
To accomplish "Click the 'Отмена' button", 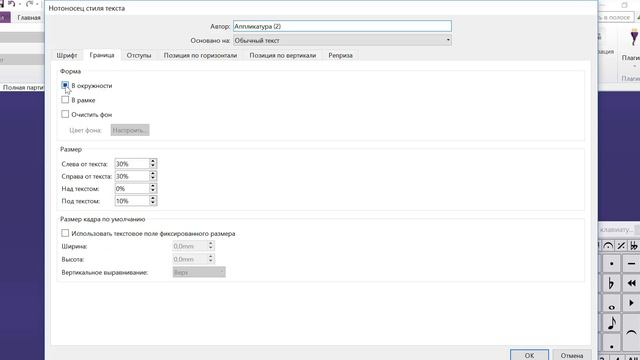I will point(572,355).
